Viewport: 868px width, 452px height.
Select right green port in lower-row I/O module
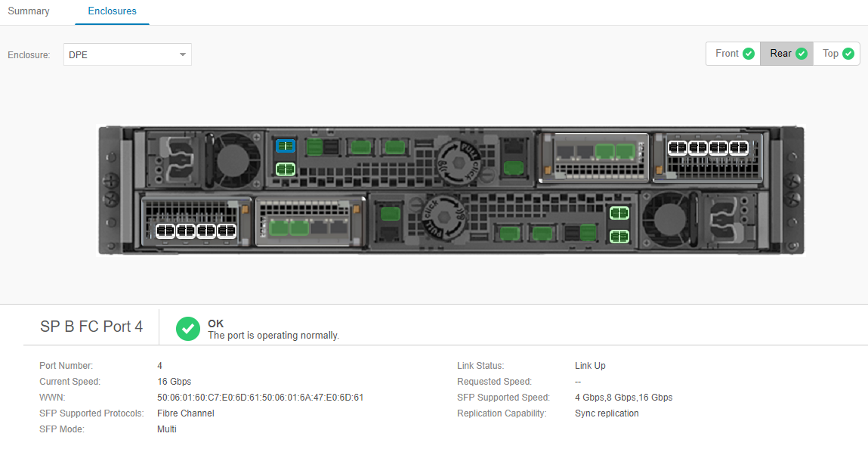click(x=299, y=227)
